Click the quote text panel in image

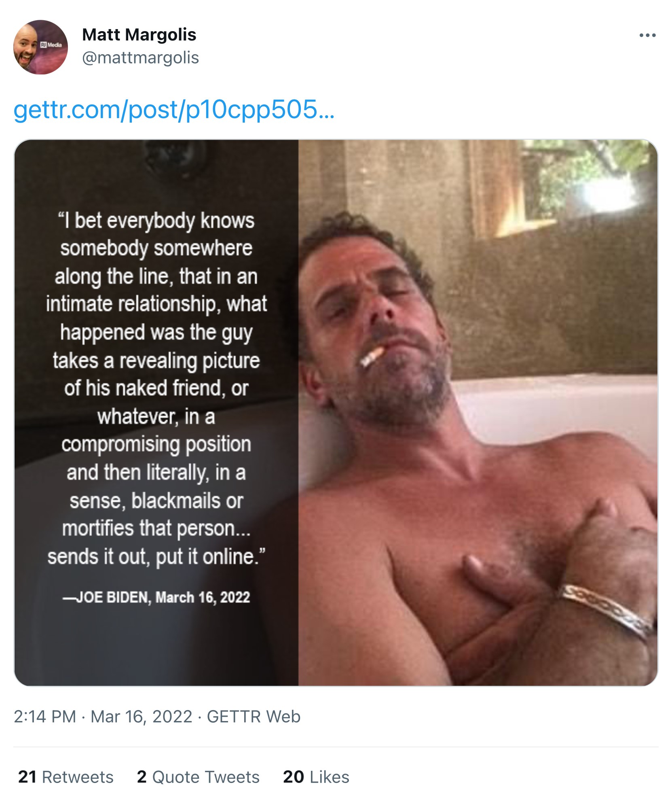[x=156, y=388]
